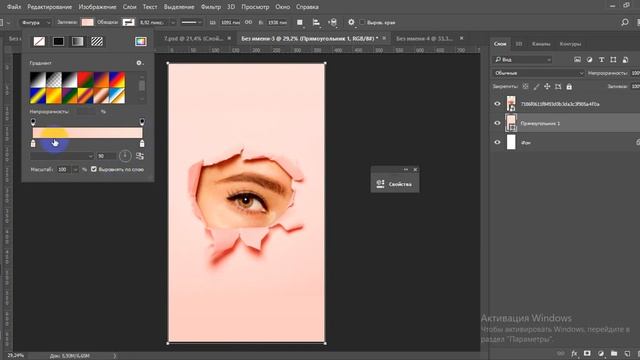The width and height of the screenshot is (640, 360).
Task: Hide the top smart object layer
Action: 497,104
